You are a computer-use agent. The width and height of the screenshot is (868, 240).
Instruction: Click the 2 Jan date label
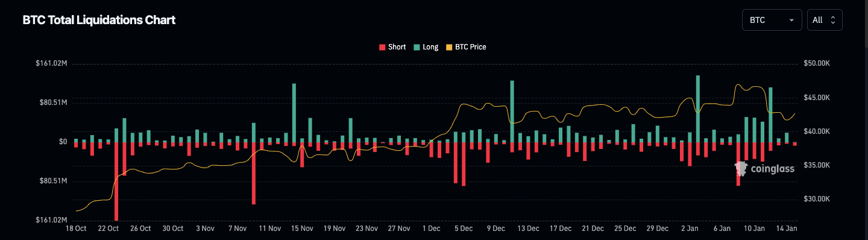click(690, 229)
